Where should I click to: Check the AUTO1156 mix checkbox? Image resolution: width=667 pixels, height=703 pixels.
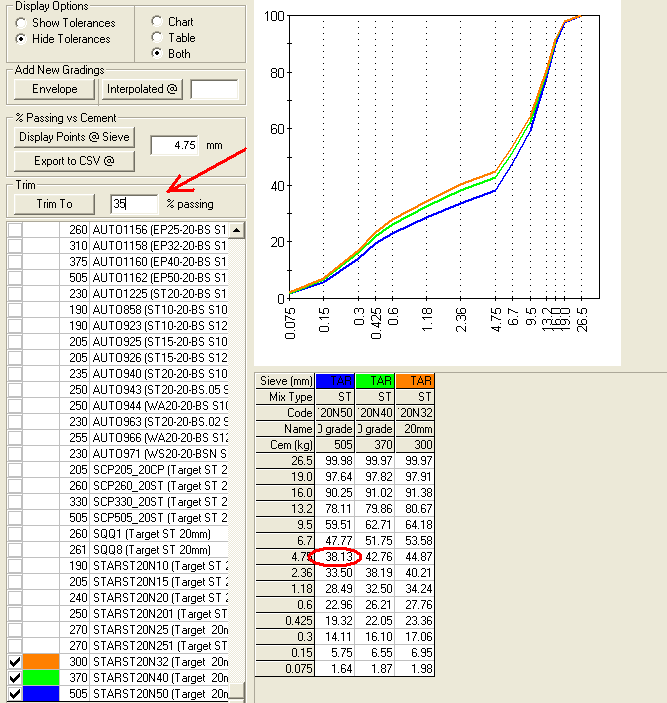(14, 230)
